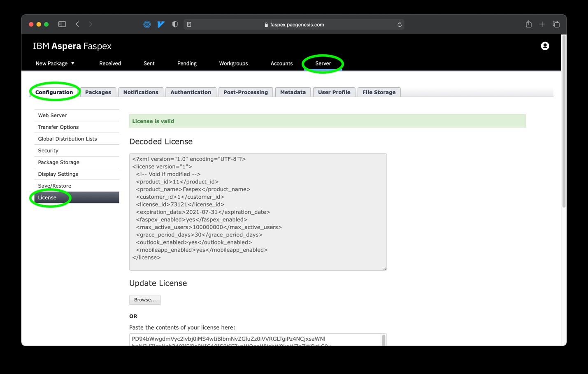Reload the page with the refresh icon
The width and height of the screenshot is (588, 374).
pos(400,25)
